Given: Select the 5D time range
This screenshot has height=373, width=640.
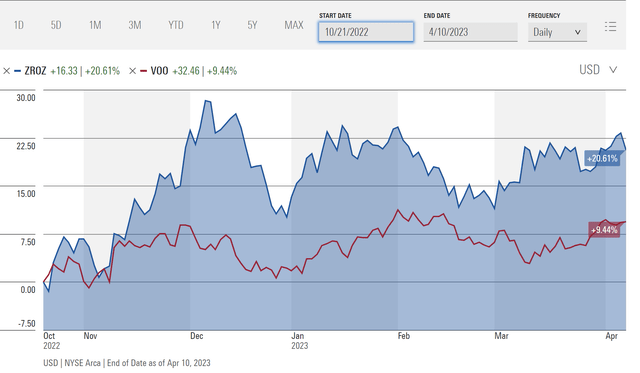Looking at the screenshot, I should [x=56, y=25].
